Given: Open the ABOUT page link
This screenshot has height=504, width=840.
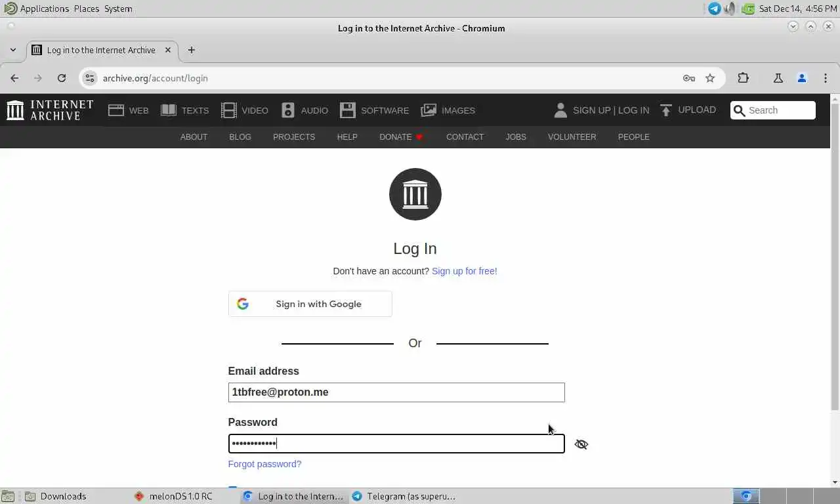Looking at the screenshot, I should (x=194, y=137).
